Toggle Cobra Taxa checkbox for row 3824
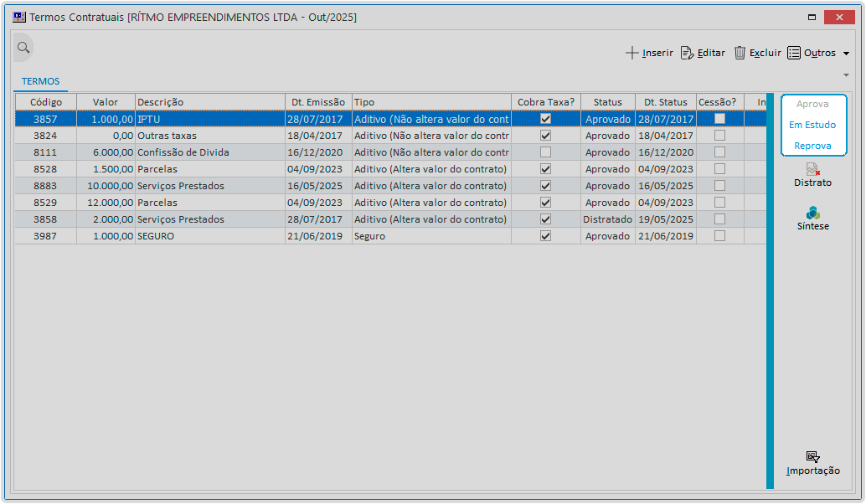The height and width of the screenshot is (504, 866). tap(545, 136)
